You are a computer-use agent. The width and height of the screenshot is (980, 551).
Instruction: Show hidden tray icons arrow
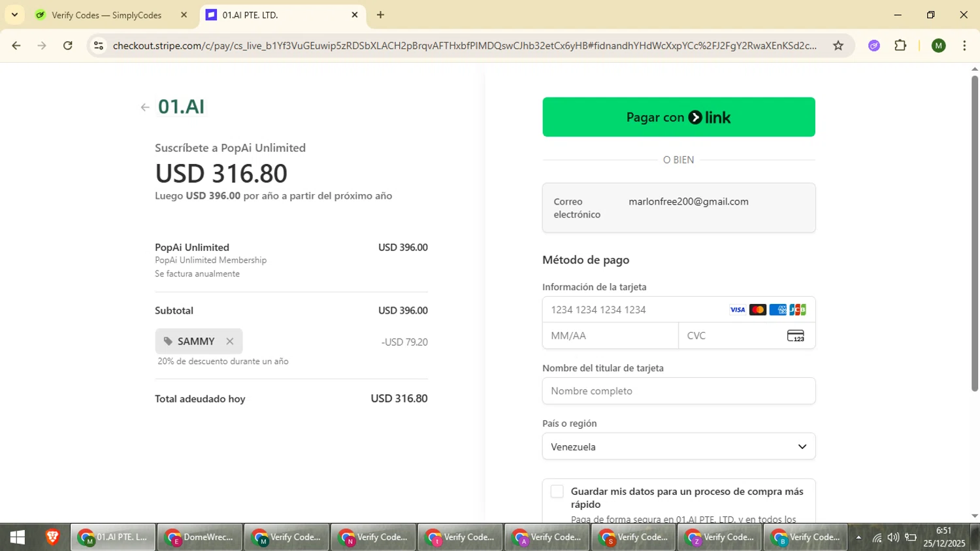(x=858, y=538)
